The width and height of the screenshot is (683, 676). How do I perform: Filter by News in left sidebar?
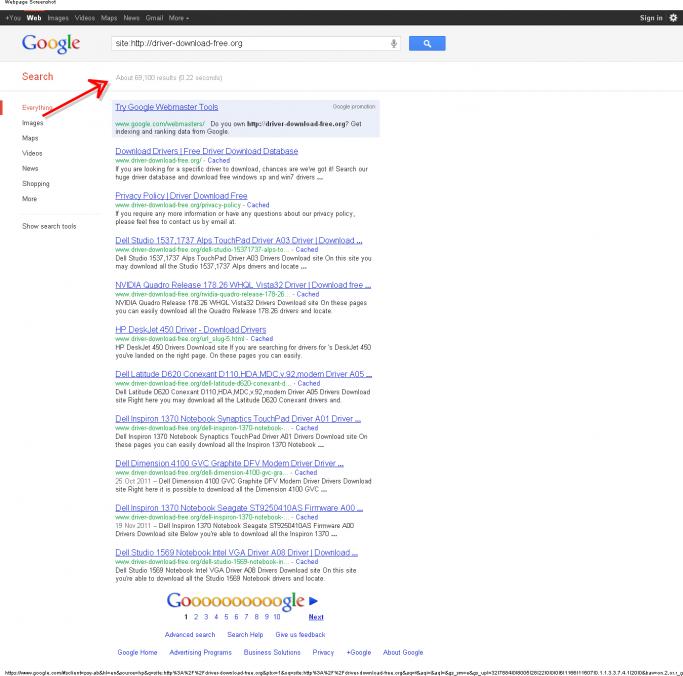click(30, 169)
